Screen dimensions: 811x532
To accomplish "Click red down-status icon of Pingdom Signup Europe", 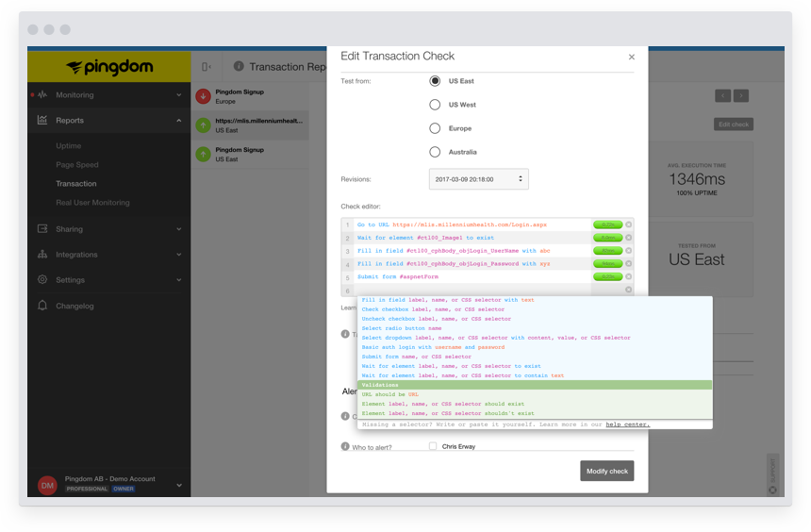I will click(204, 96).
